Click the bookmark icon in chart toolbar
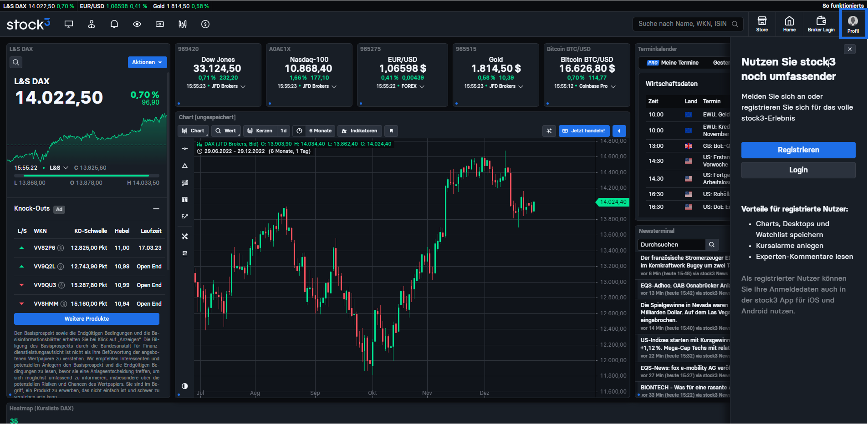The height and width of the screenshot is (424, 868). point(391,131)
